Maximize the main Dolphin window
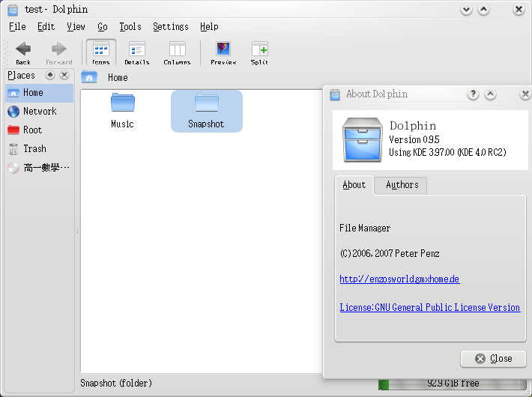The image size is (532, 397). pos(484,10)
